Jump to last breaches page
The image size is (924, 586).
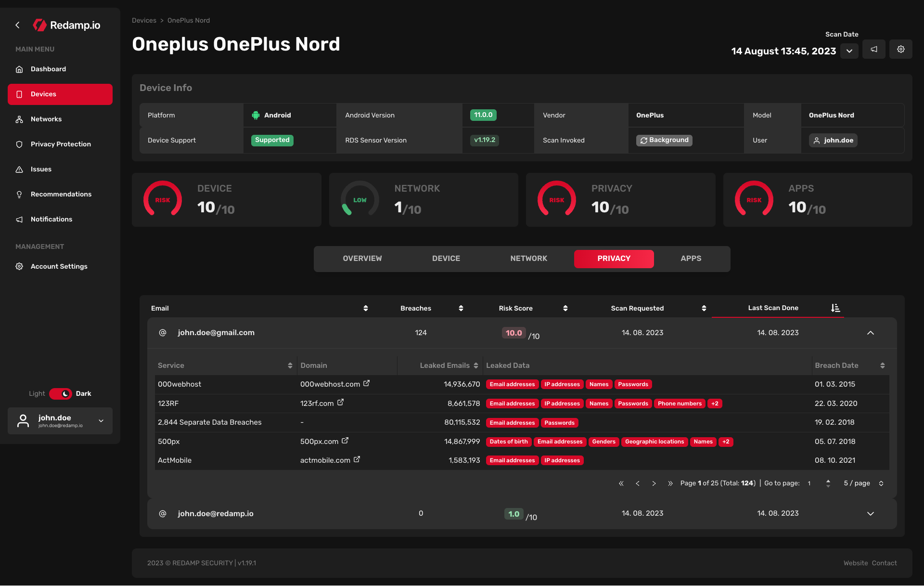click(x=670, y=484)
